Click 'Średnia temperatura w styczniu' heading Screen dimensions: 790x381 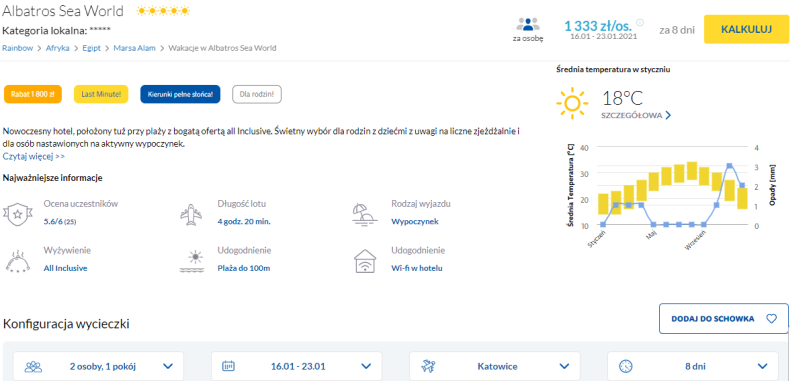[613, 70]
